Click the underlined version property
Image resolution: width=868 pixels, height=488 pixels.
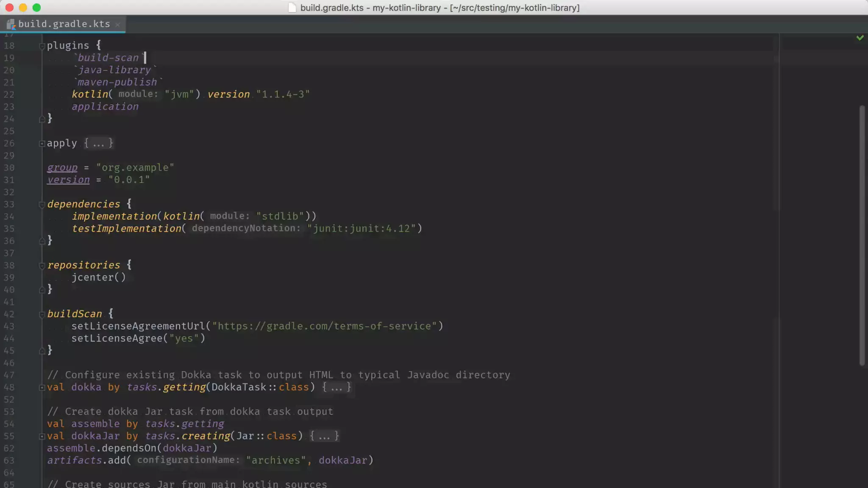point(68,180)
